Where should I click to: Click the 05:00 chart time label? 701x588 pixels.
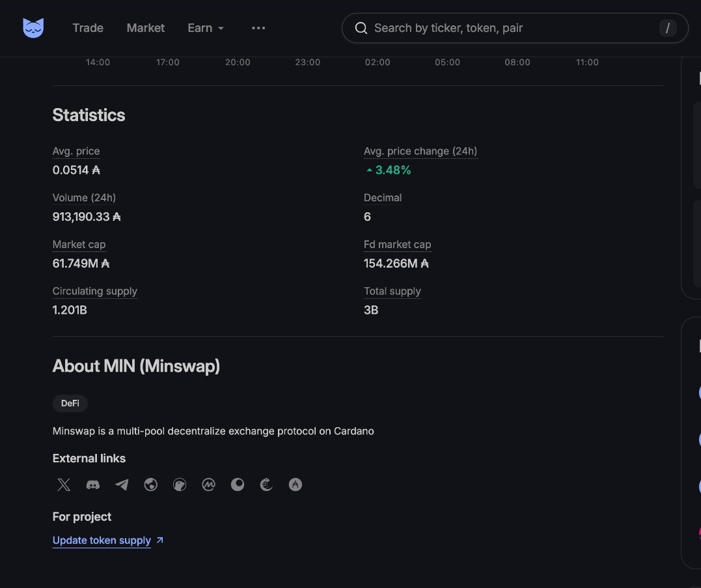[x=448, y=62]
